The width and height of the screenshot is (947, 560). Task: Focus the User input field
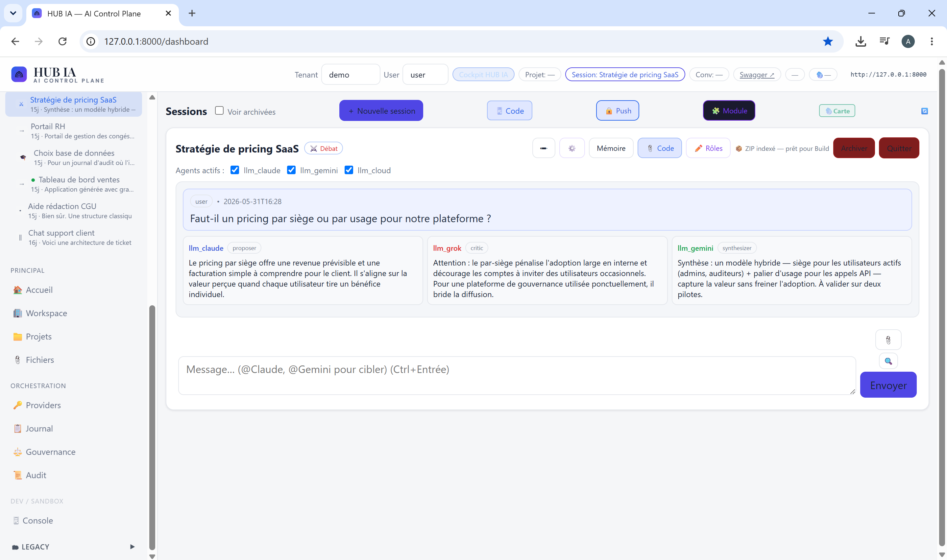coord(425,75)
